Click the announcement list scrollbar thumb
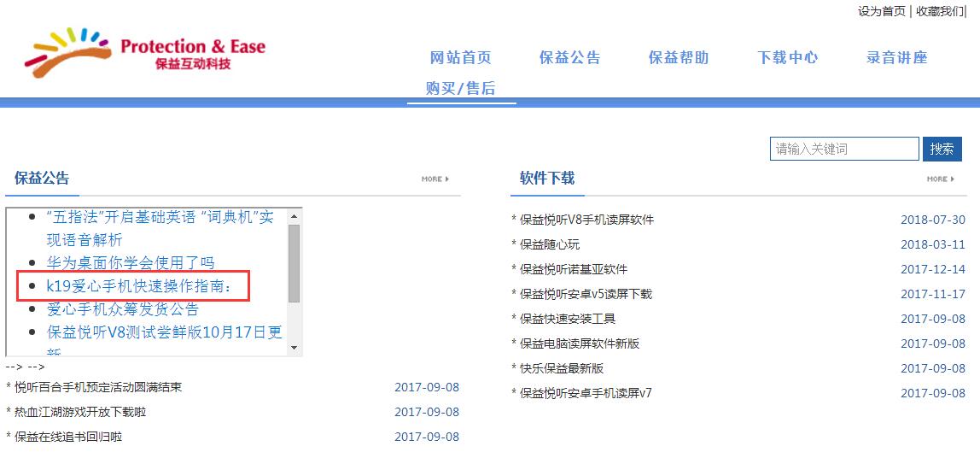This screenshot has width=980, height=458. pyautogui.click(x=295, y=263)
